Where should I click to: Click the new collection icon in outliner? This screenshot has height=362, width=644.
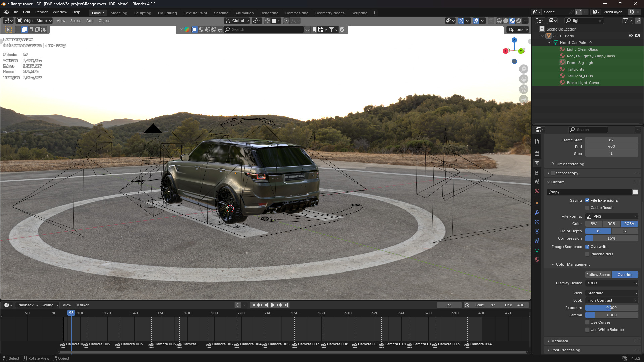coord(638,21)
